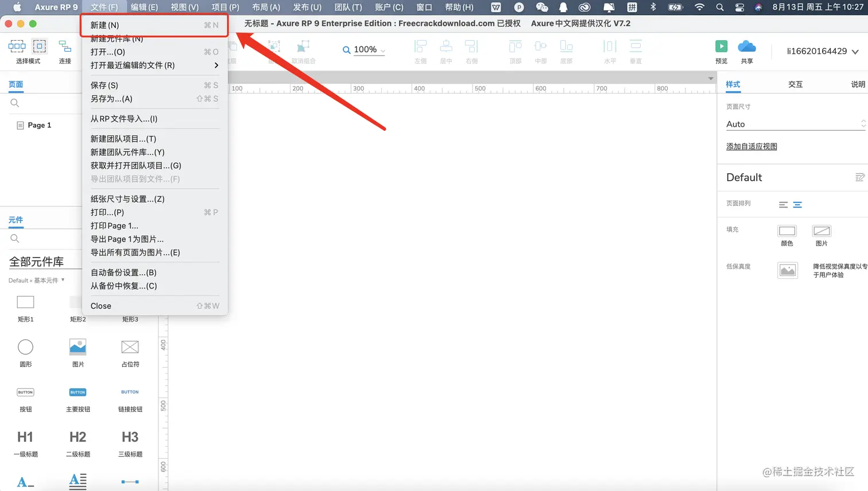
Task: Choose 从备份中恢复...(C) menu entry
Action: [x=154, y=286]
